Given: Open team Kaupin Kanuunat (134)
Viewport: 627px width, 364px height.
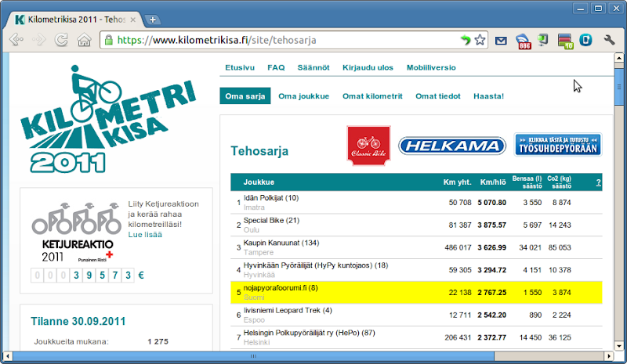Looking at the screenshot, I should click(281, 243).
